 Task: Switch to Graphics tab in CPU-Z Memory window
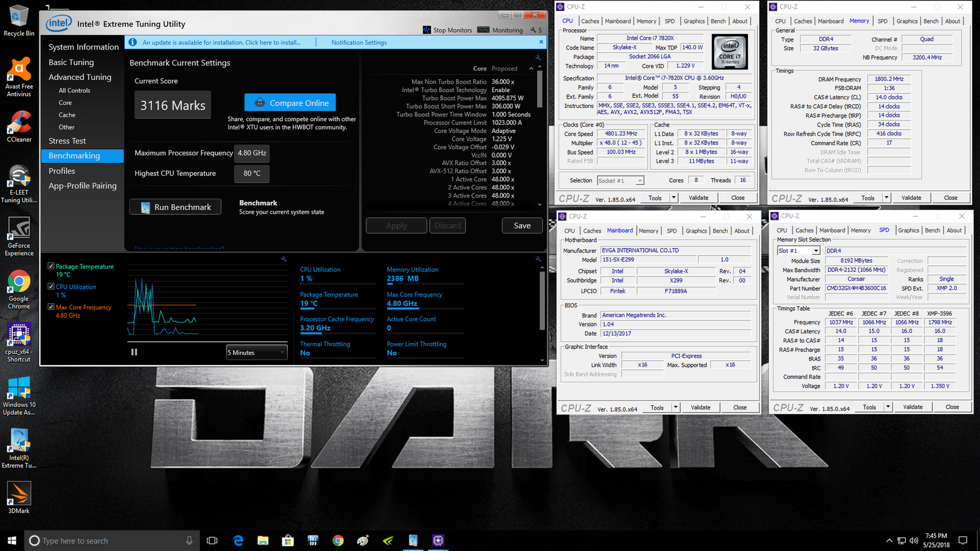pyautogui.click(x=906, y=21)
